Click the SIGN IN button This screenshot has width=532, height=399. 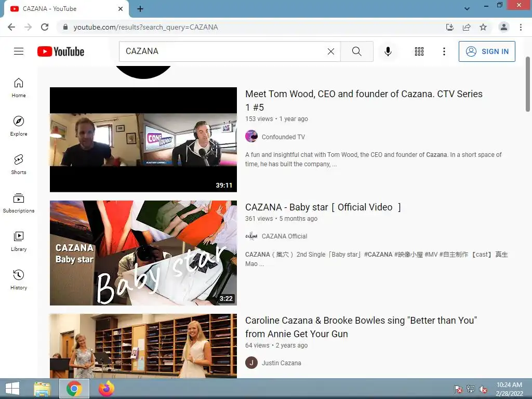click(x=487, y=51)
